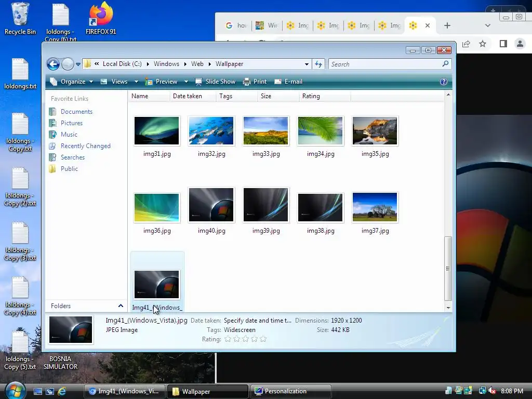Viewport: 532px width, 399px height.
Task: Open Explorer Help question mark icon
Action: tap(444, 82)
